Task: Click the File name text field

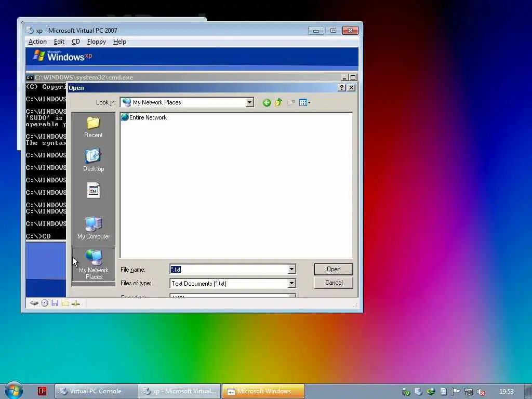Action: [229, 270]
